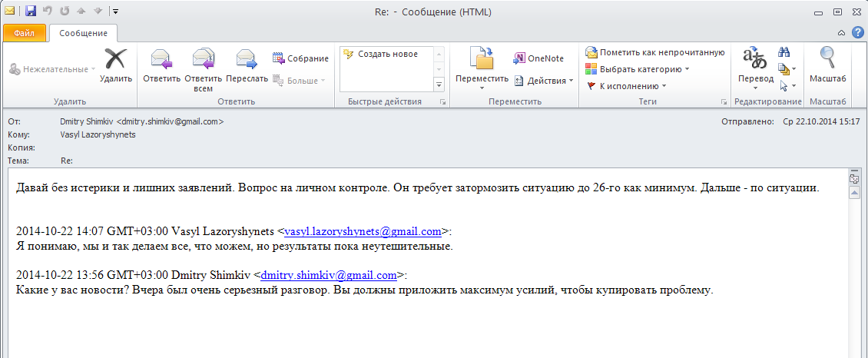Click the recipient Vasyl Lazoryshynets
The width and height of the screenshot is (868, 358).
(x=98, y=134)
